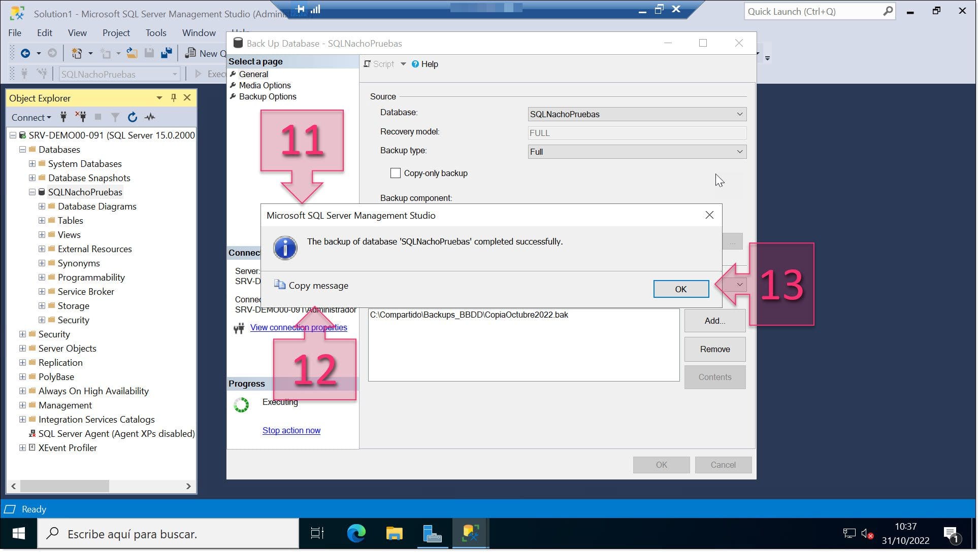
Task: Select SQL Server Agent node
Action: click(x=117, y=434)
